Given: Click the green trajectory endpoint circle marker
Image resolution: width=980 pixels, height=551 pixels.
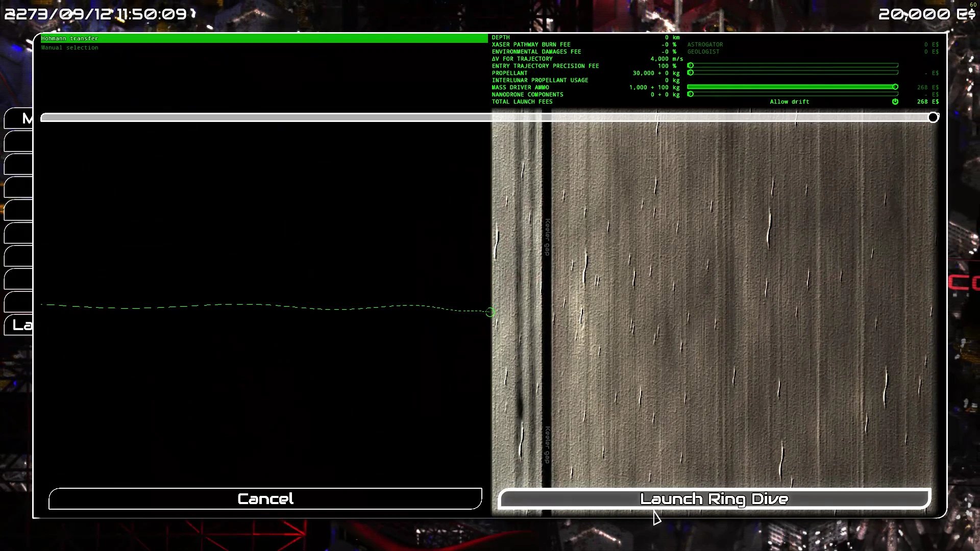Looking at the screenshot, I should coord(490,312).
